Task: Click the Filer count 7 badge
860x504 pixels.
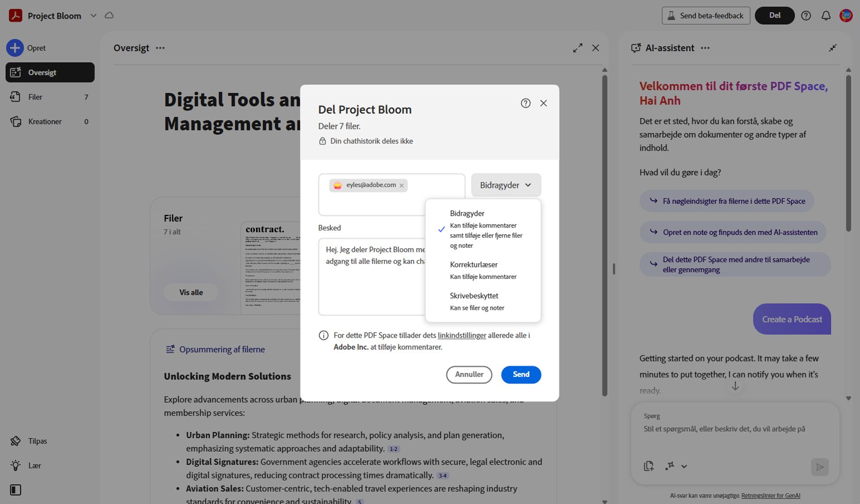Action: click(x=86, y=97)
